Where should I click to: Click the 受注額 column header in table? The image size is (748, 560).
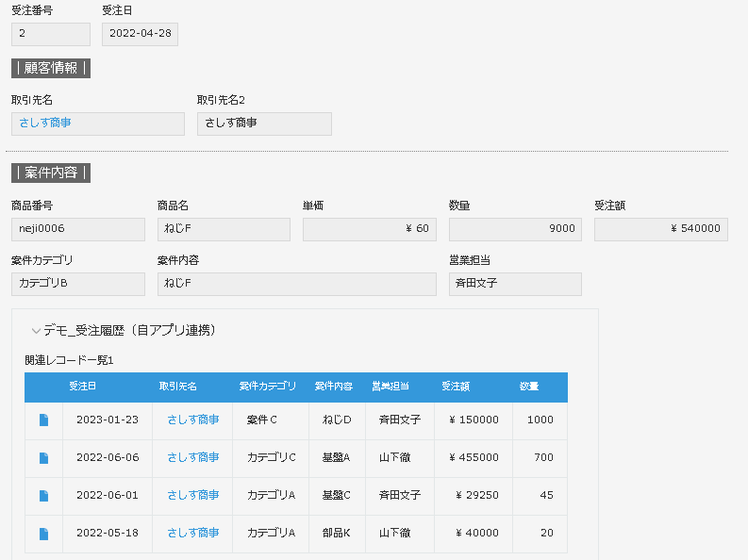[x=455, y=387]
